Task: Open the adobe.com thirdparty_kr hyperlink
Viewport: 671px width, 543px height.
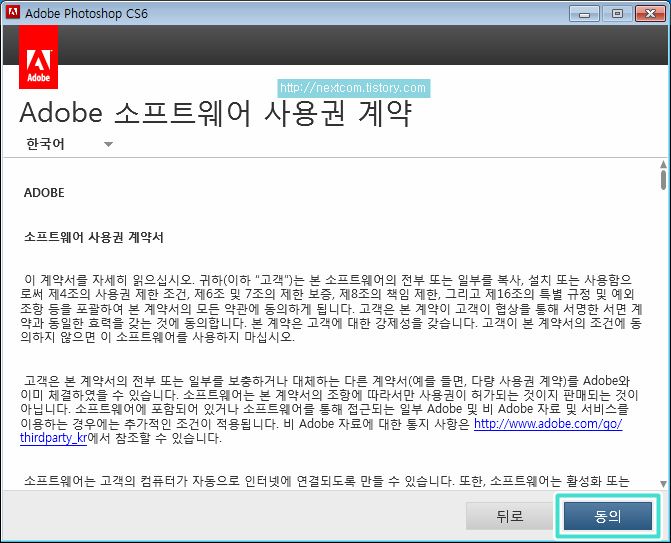Action: pyautogui.click(x=548, y=424)
